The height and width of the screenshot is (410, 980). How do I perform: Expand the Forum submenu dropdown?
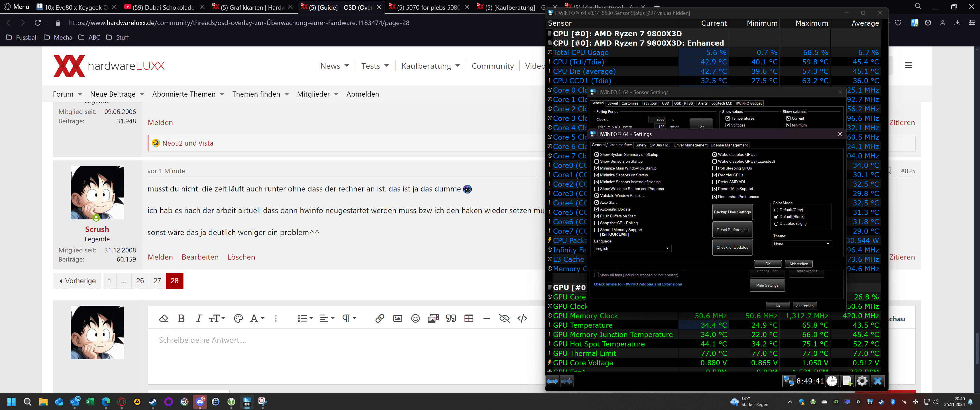80,94
